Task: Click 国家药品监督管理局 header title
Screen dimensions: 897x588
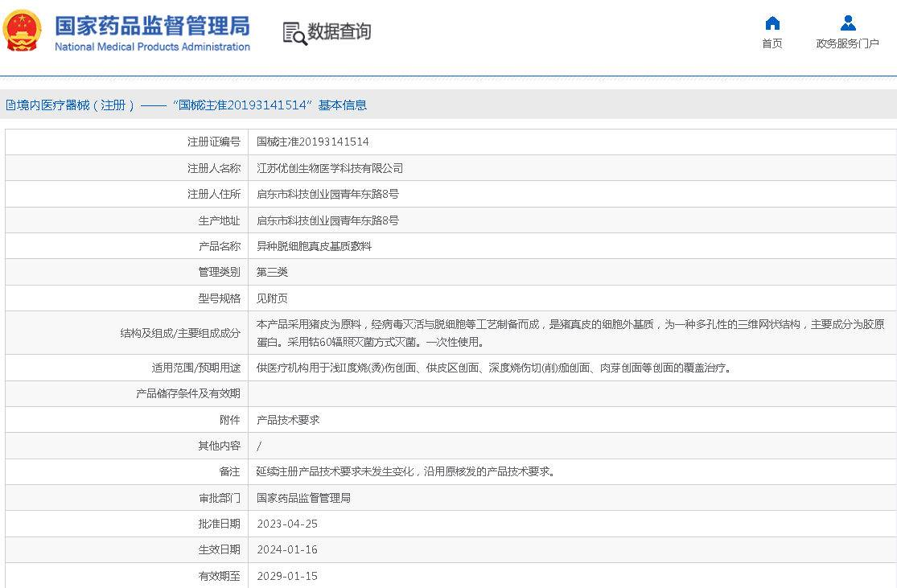Action: 152,26
